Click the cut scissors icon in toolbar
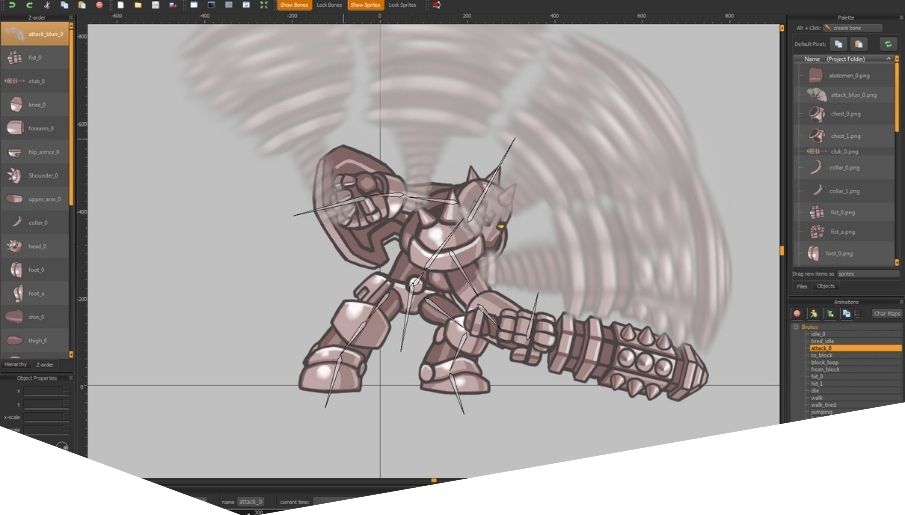The image size is (905, 515). (47, 5)
